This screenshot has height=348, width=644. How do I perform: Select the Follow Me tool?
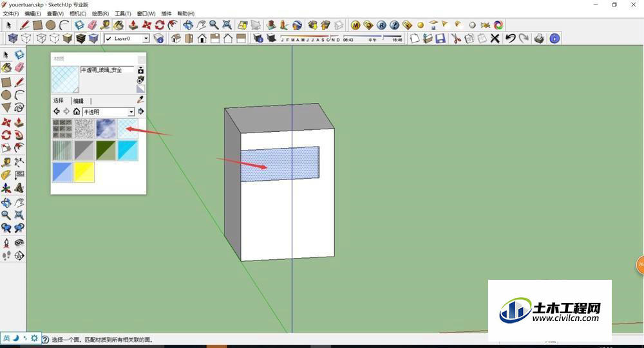[19, 135]
